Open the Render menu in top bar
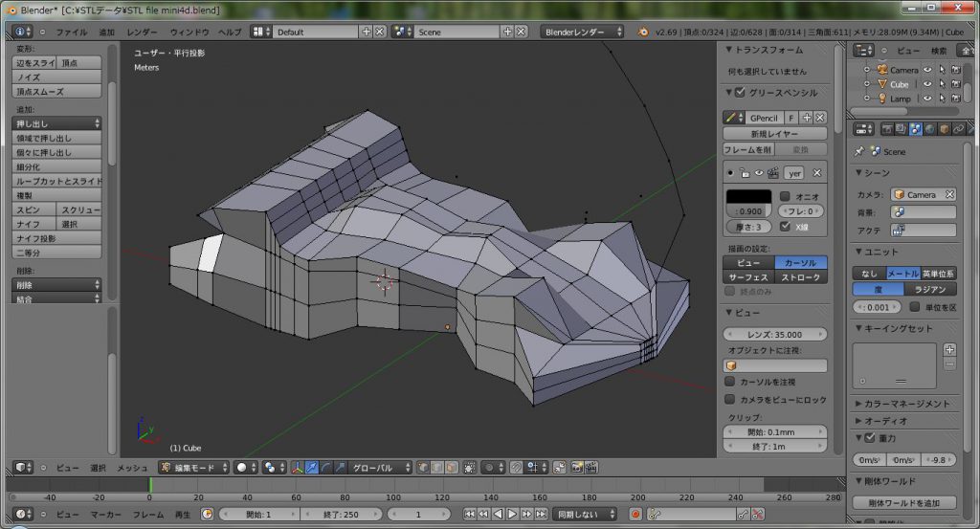This screenshot has width=980, height=529. click(x=142, y=32)
